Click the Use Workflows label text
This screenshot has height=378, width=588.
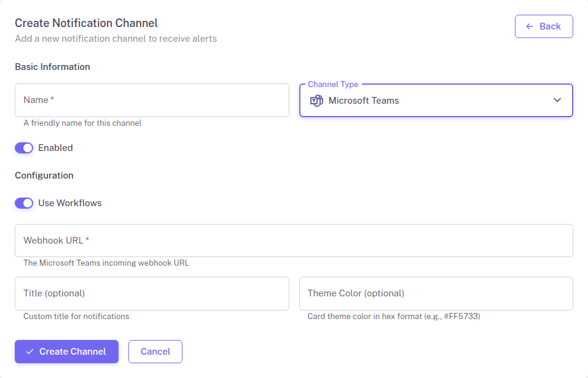point(69,202)
